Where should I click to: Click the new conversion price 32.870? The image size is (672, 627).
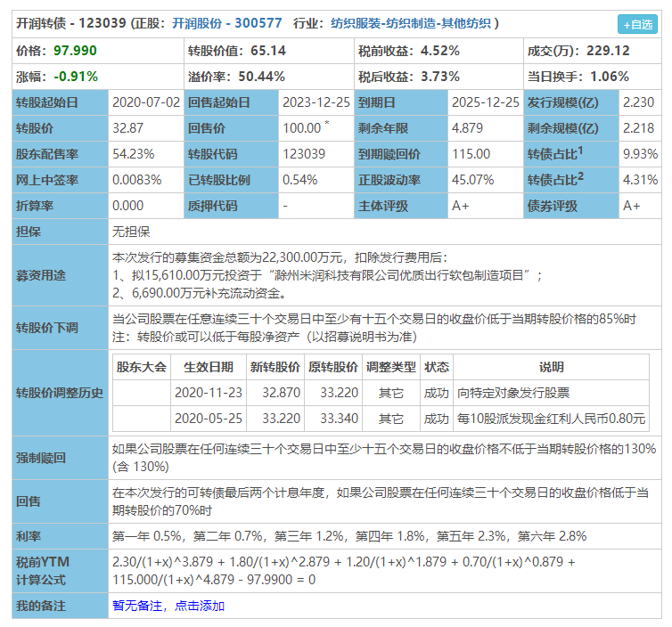point(281,393)
